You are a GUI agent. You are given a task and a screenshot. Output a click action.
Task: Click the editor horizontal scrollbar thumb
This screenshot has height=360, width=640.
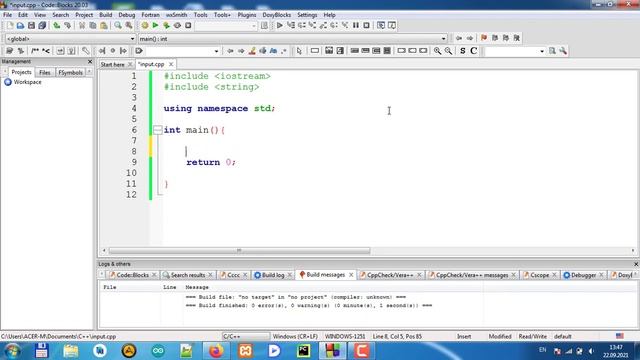(239, 251)
